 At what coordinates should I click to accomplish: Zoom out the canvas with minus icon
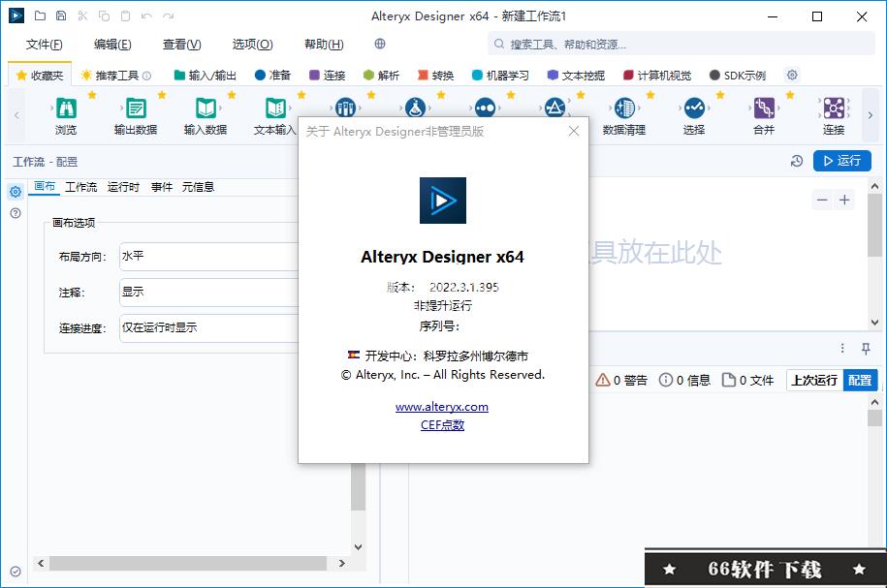[x=822, y=201]
